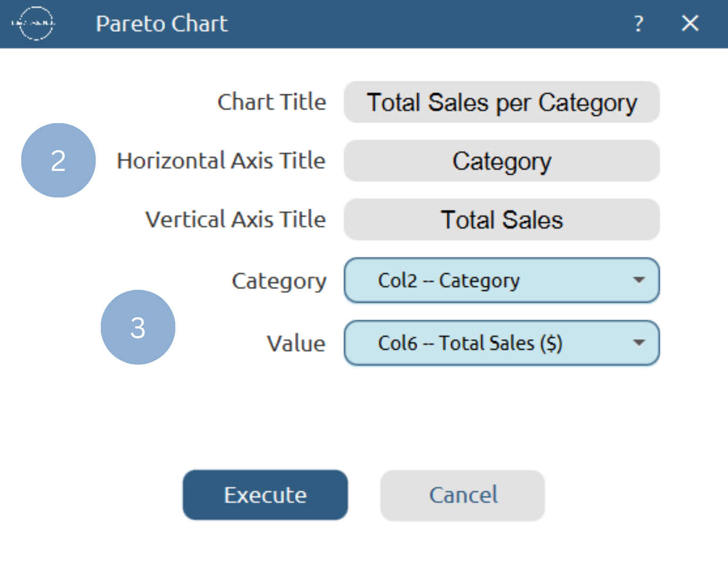This screenshot has height=562, width=728.
Task: Click the dropdown arrow beside Col6 -- Total Sales
Action: point(639,343)
